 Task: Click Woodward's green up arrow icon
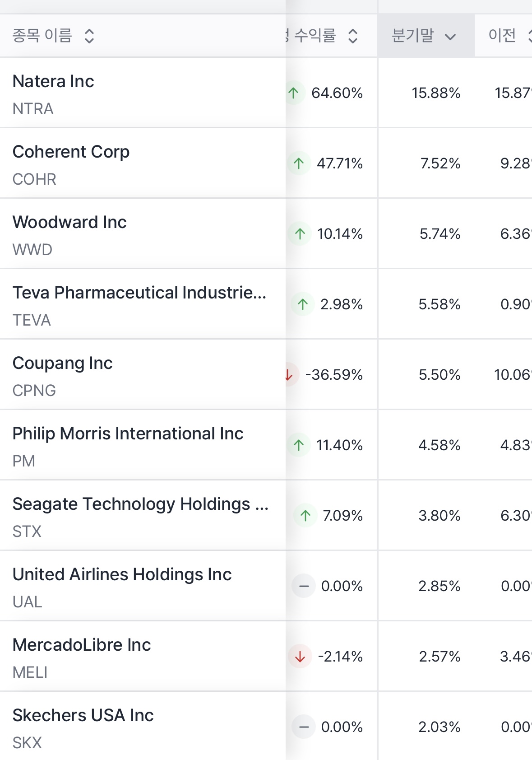(300, 234)
